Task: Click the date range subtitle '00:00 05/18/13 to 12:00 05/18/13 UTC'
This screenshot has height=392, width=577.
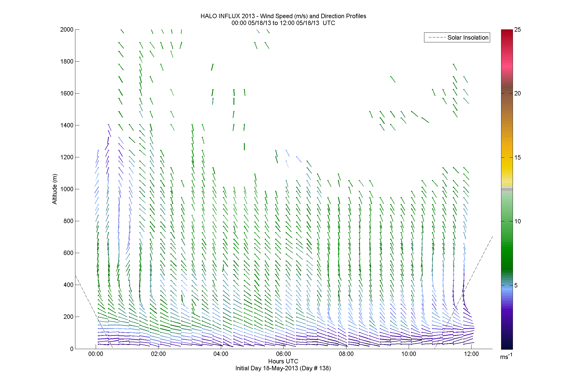Action: coord(283,23)
